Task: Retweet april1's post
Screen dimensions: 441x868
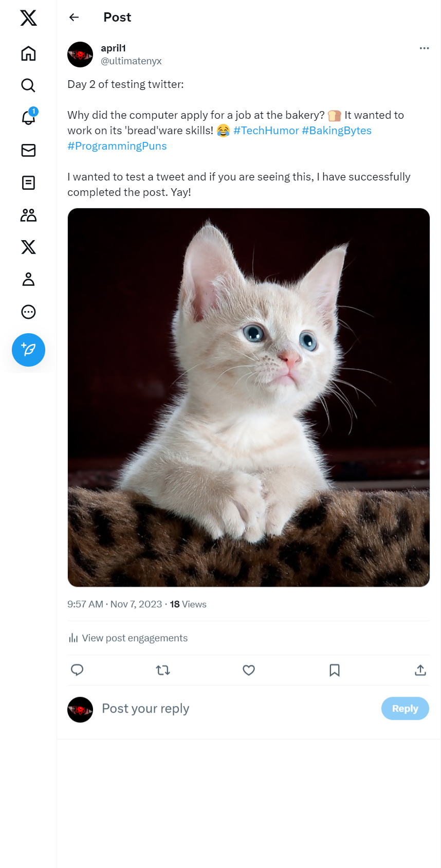Action: 163,670
